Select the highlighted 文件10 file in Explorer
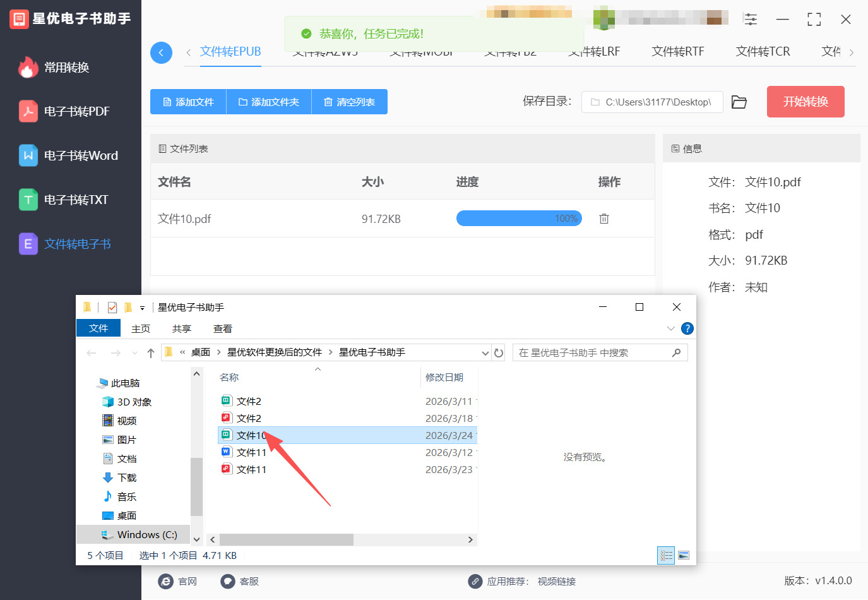 (347, 435)
